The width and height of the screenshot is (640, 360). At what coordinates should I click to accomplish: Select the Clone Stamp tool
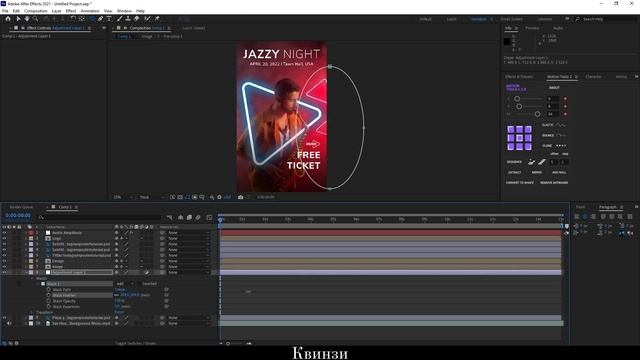pos(128,19)
